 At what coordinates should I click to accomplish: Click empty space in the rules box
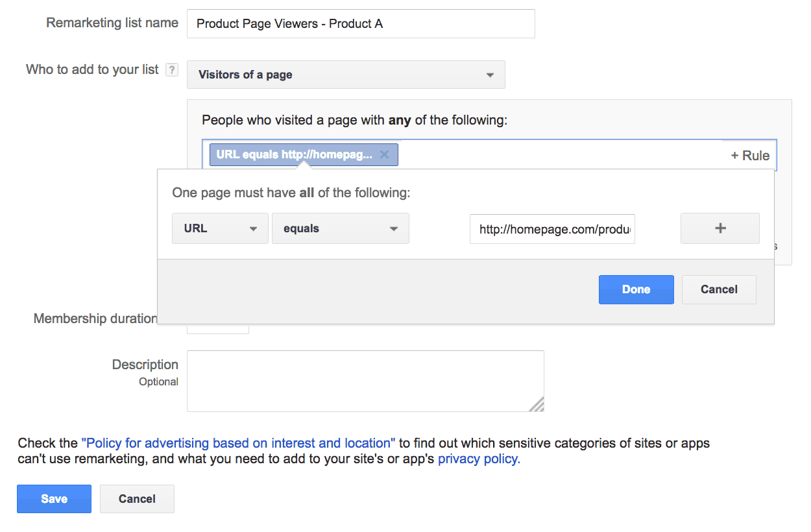pos(558,154)
